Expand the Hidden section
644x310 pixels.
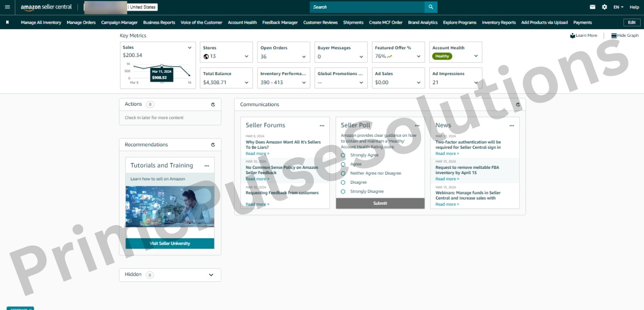211,275
